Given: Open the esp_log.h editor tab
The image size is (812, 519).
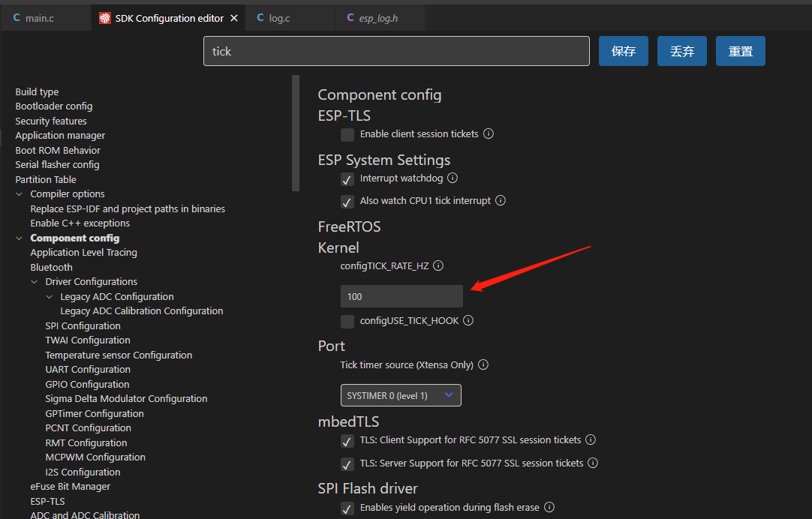Looking at the screenshot, I should click(377, 18).
